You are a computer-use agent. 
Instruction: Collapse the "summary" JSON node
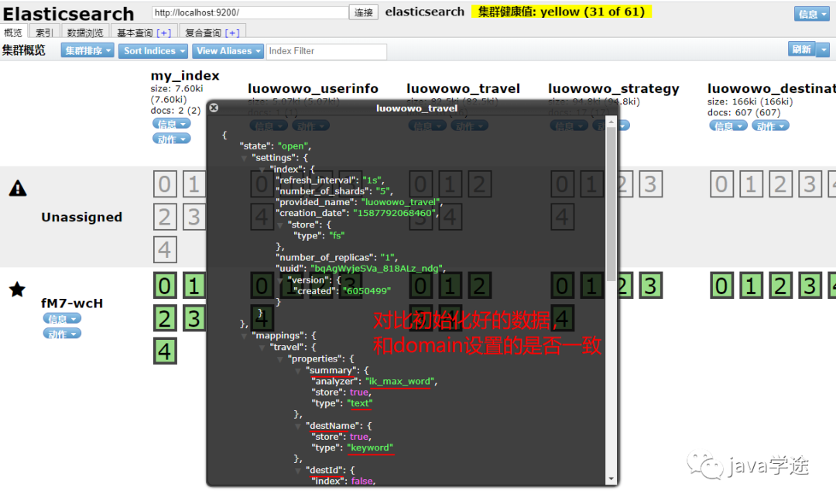click(298, 371)
